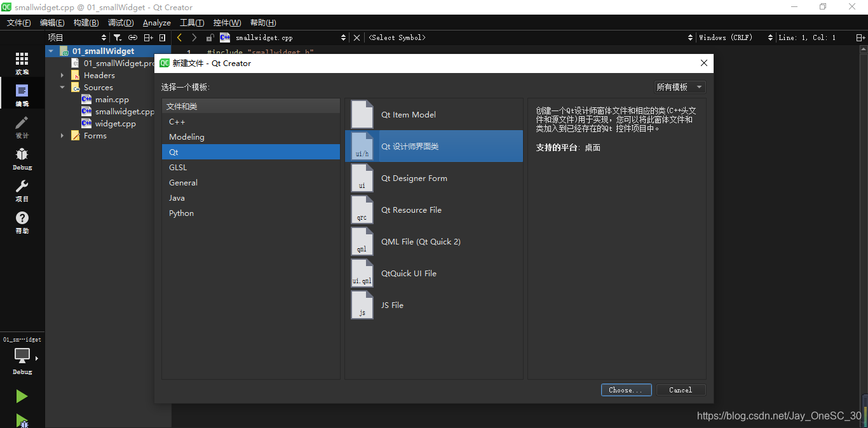This screenshot has width=868, height=428.
Task: Select the Qt Item Model template icon
Action: pos(362,114)
